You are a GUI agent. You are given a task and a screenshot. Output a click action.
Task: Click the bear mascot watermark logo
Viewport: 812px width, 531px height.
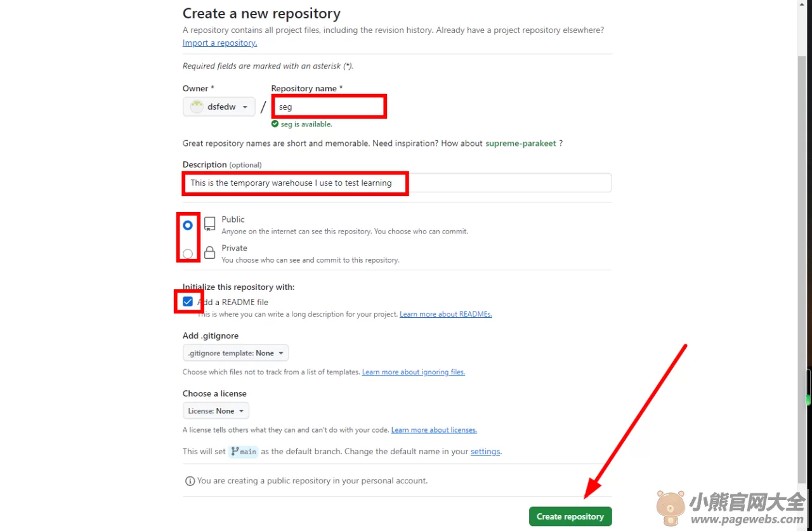click(x=671, y=507)
